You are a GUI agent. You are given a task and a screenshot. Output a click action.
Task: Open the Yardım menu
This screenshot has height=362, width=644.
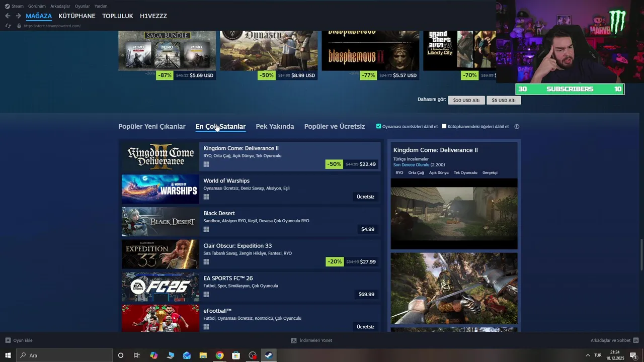point(101,7)
